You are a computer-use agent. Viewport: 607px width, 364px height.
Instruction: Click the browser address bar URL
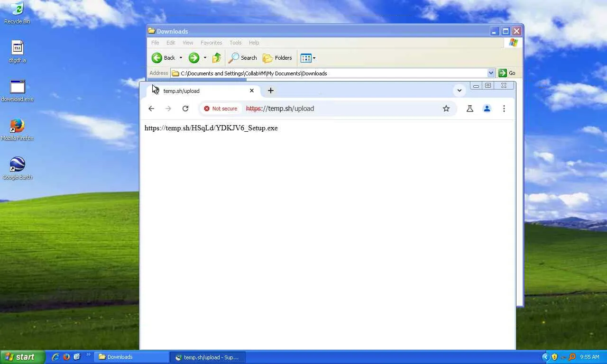click(280, 109)
